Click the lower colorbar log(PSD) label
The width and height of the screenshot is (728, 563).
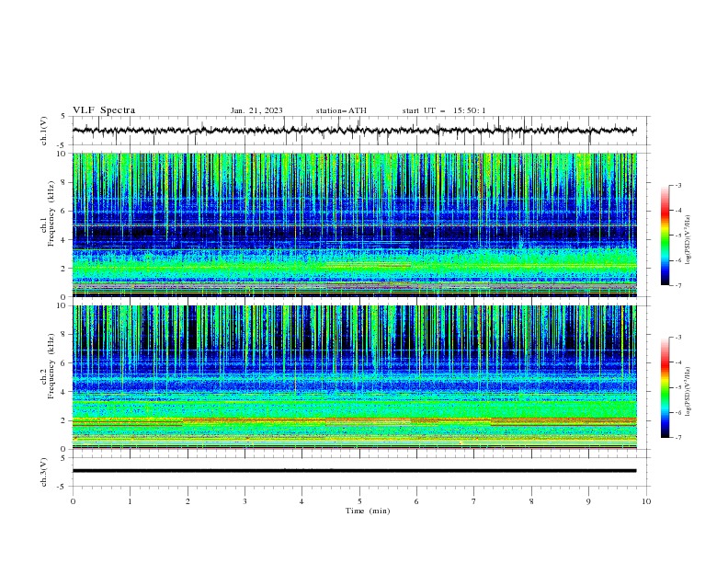coord(688,392)
